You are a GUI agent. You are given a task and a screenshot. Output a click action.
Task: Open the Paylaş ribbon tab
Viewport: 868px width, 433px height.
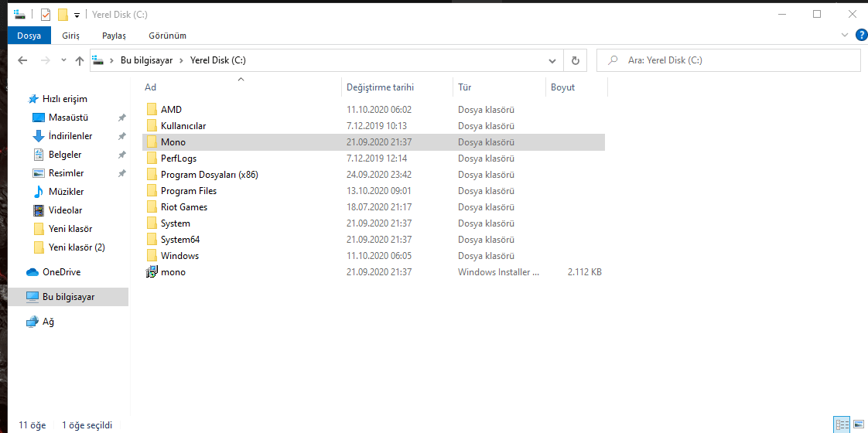pos(114,36)
